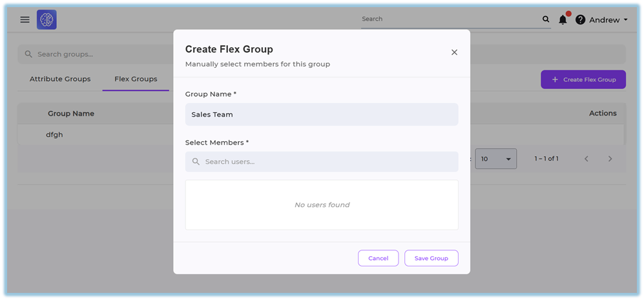The width and height of the screenshot is (644, 300).
Task: Click the top search magnifier icon
Action: (x=546, y=20)
